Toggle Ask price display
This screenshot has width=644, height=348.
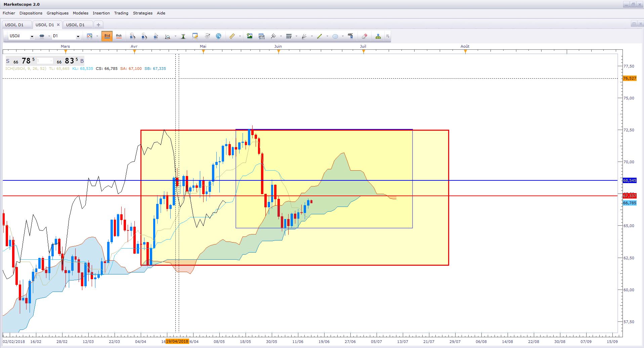pyautogui.click(x=119, y=36)
